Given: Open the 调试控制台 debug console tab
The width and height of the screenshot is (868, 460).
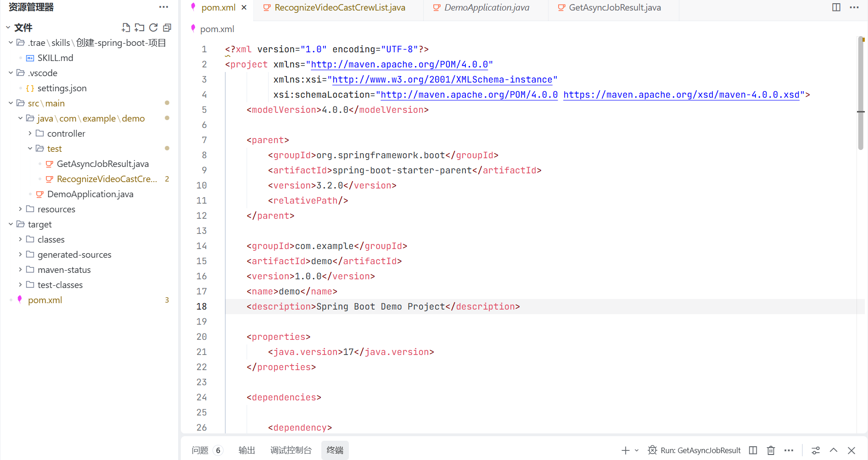Looking at the screenshot, I should [291, 450].
